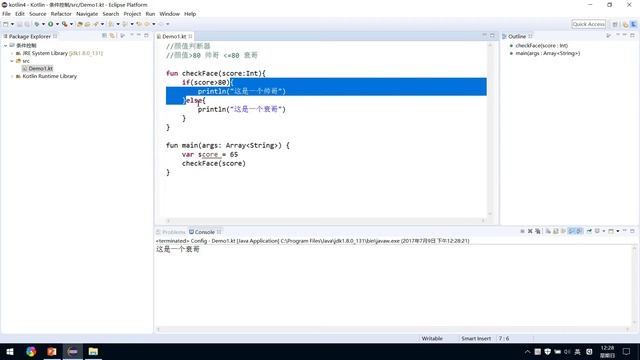Toggle Show Console on standard output
Image resolution: width=640 pixels, height=360 pixels.
571,231
